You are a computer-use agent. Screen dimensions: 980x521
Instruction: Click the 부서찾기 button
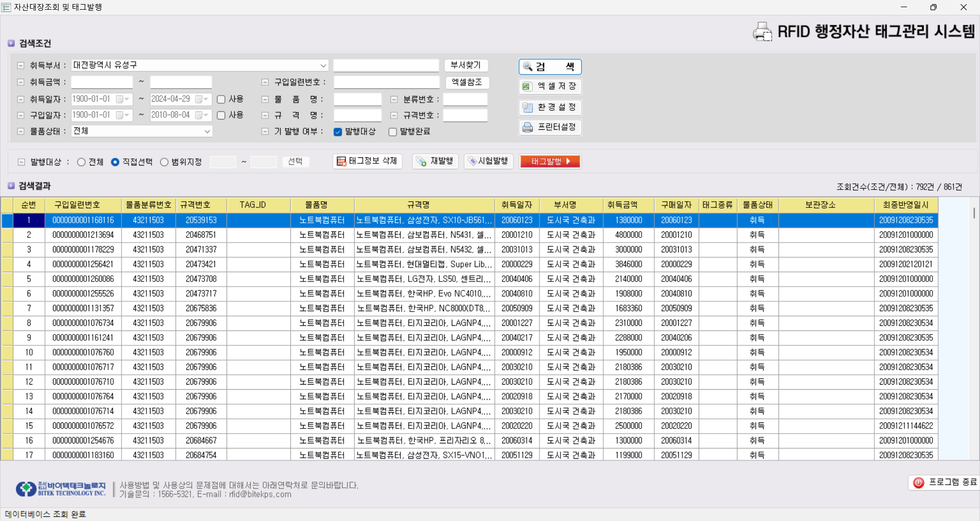tap(466, 65)
